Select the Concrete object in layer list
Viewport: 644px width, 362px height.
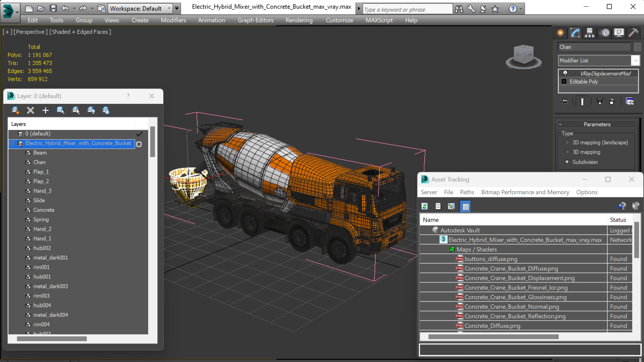pyautogui.click(x=44, y=210)
